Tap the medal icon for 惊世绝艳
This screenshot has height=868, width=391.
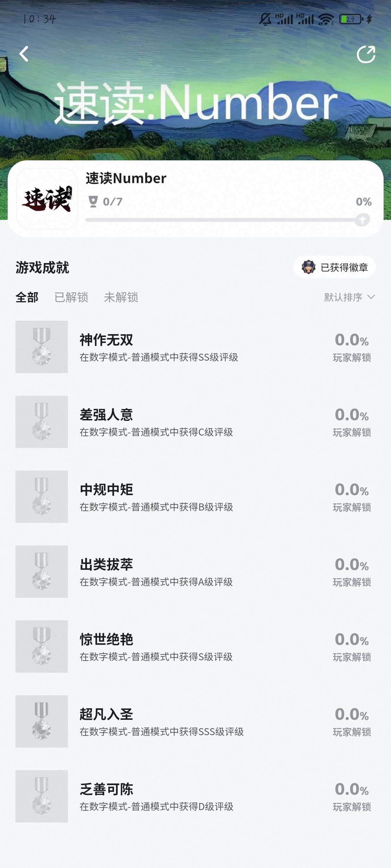click(x=41, y=646)
